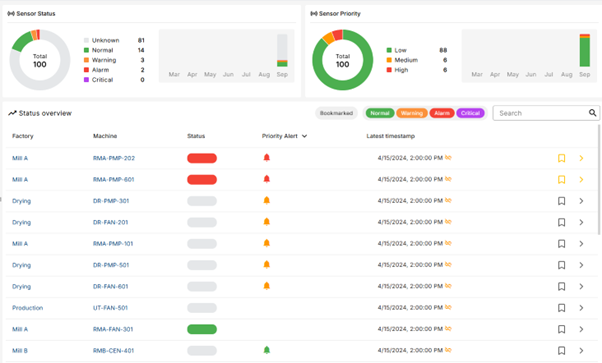Open DR-FAN-601 row chevron
This screenshot has height=363, width=602.
pos(581,287)
